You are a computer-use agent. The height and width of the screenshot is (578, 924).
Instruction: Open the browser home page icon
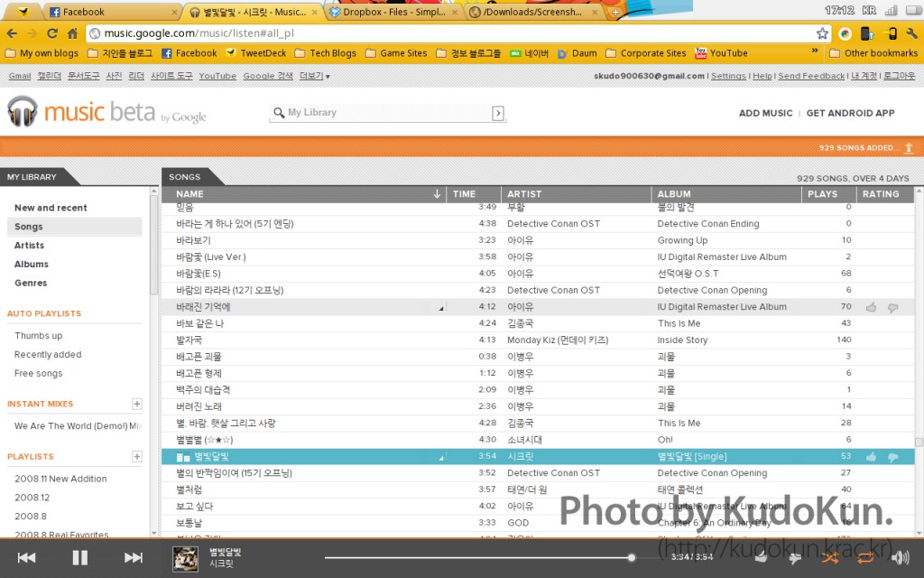coord(72,33)
